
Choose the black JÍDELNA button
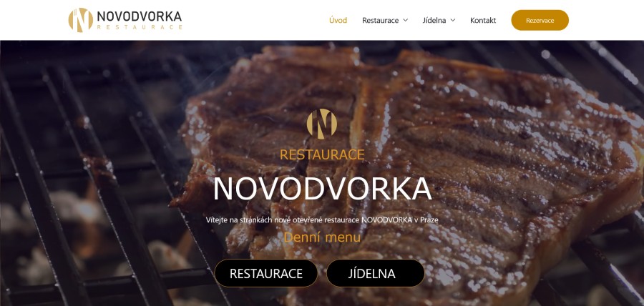(376, 273)
